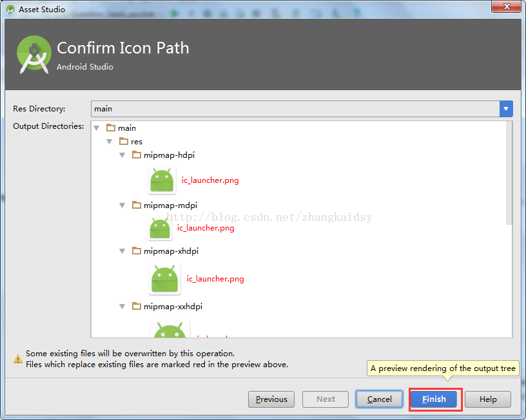Click the mipmap-mdpi folder label
The width and height of the screenshot is (526, 420).
pos(170,205)
